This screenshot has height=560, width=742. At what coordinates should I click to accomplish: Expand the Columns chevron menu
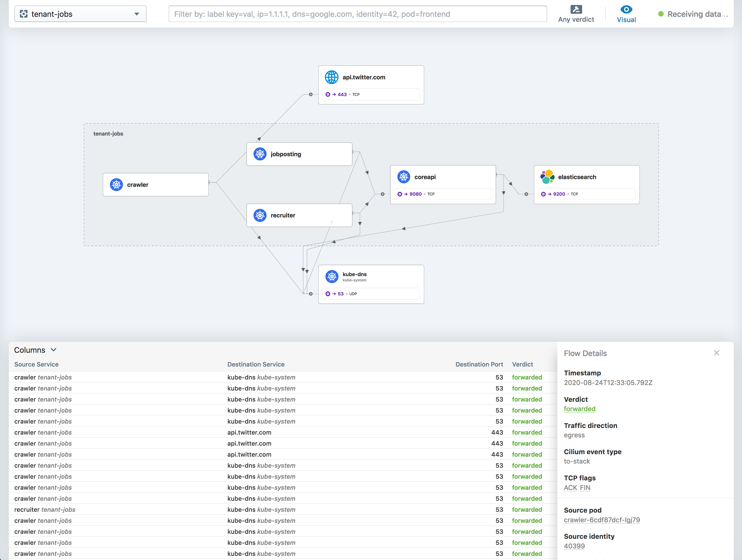[54, 350]
